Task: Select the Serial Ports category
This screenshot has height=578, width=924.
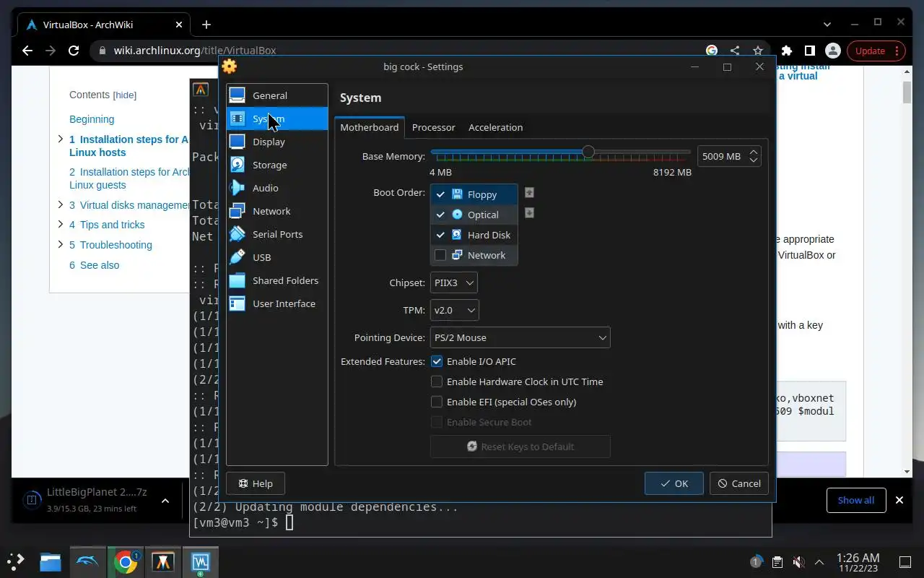Action: [277, 234]
